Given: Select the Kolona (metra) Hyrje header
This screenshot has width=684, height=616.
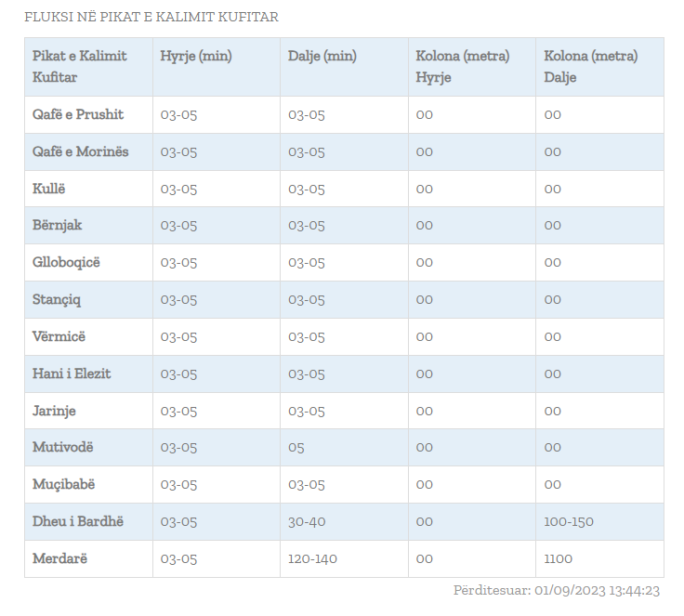Looking at the screenshot, I should click(463, 67).
